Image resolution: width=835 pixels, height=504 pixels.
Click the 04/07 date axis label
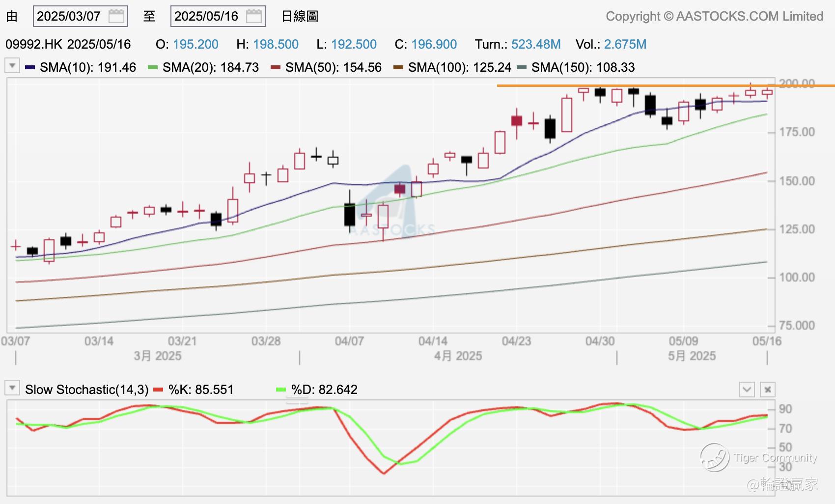349,341
